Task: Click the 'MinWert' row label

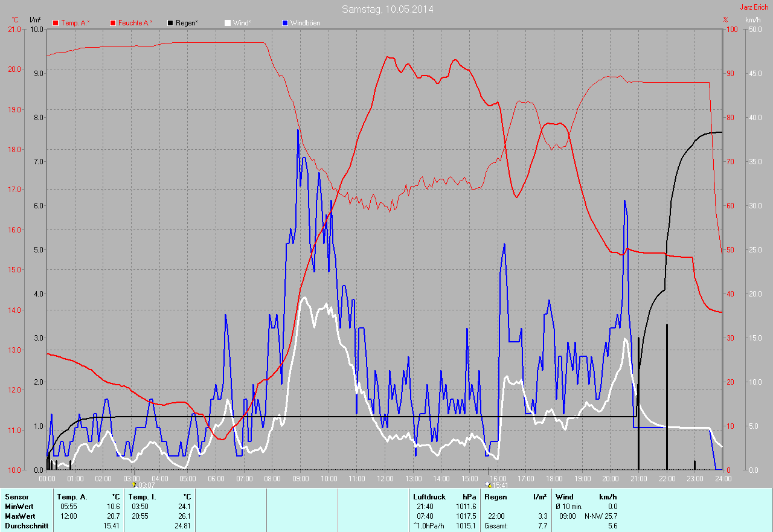Action: point(19,506)
